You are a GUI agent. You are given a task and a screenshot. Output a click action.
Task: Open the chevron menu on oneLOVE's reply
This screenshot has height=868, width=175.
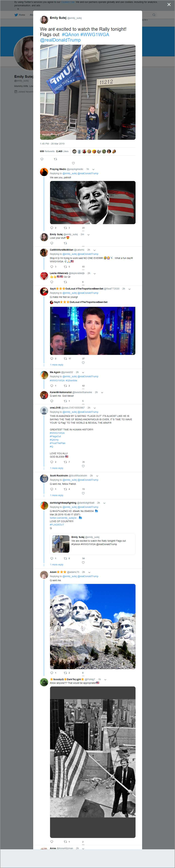click(x=95, y=408)
